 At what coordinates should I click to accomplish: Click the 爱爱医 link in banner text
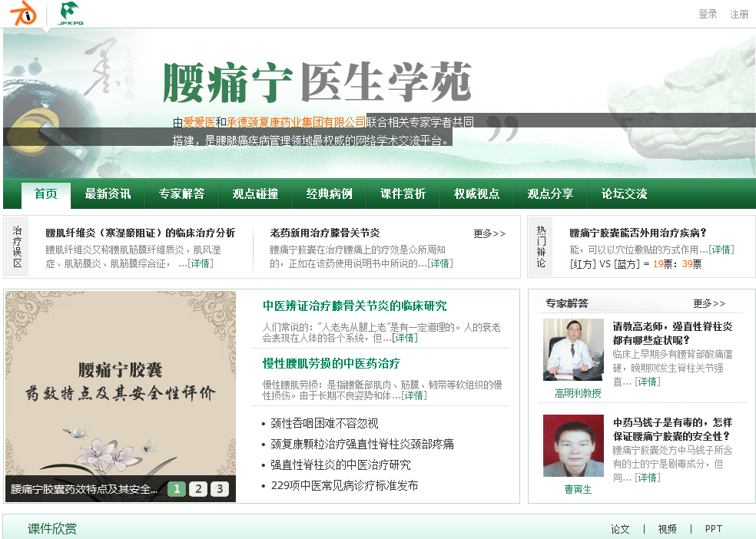[x=199, y=122]
